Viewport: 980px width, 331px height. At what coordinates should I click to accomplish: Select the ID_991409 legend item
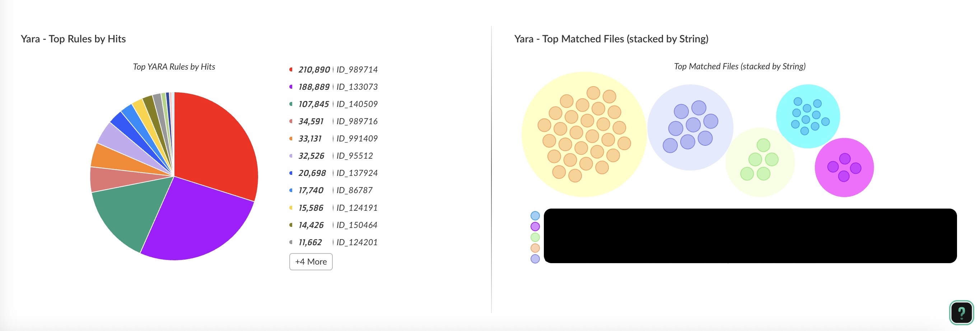tap(333, 139)
